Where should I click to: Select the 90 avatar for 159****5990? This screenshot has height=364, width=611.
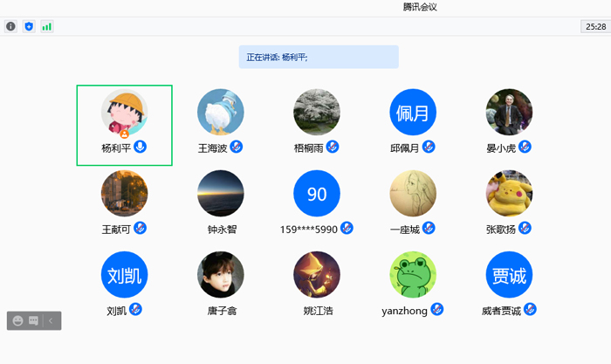click(317, 193)
